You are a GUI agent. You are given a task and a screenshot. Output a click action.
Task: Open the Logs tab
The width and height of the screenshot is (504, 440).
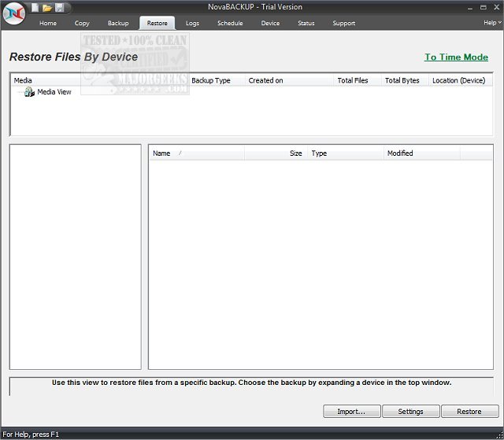pos(192,23)
